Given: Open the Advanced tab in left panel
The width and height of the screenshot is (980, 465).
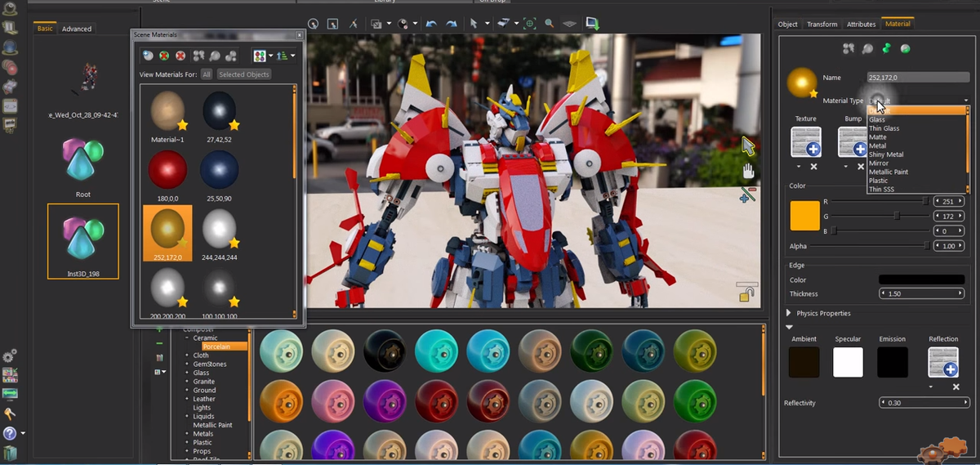Looking at the screenshot, I should tap(77, 29).
